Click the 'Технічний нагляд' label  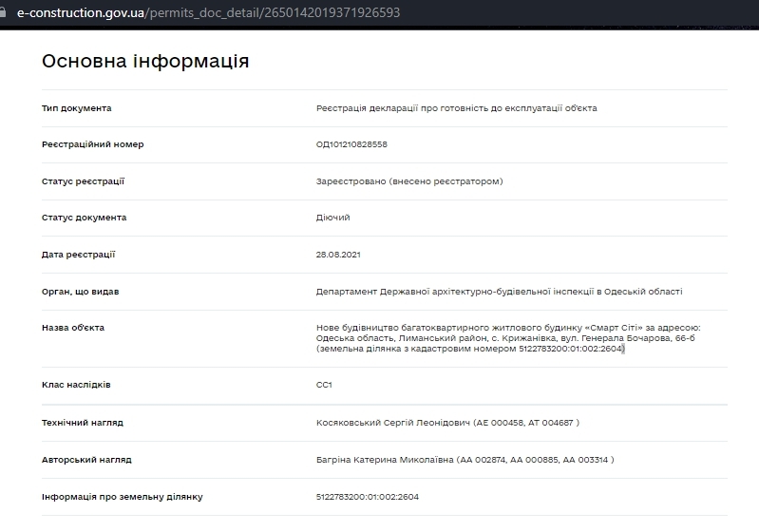coord(83,422)
